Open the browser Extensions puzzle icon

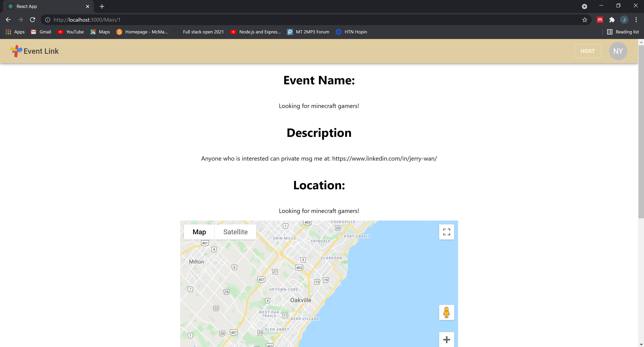point(612,20)
